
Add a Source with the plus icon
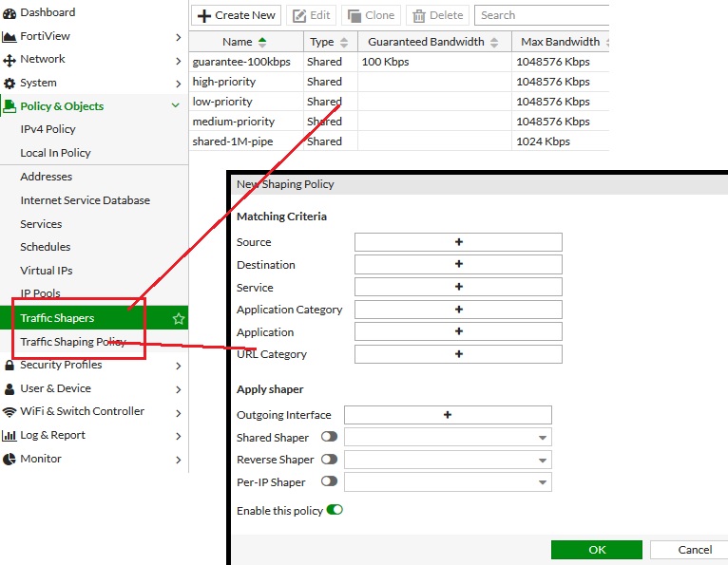tap(459, 242)
